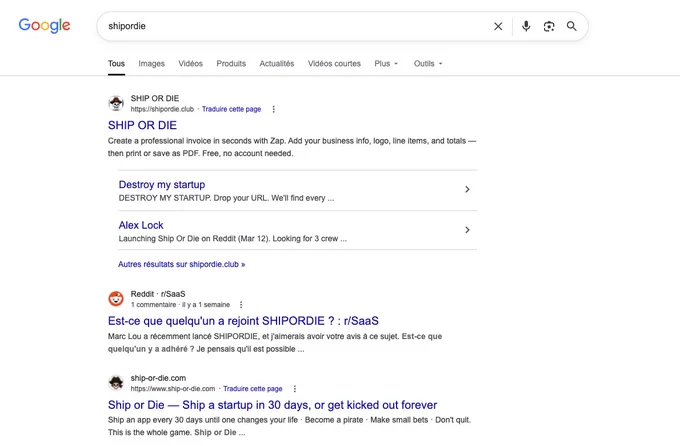Click the ship-or-die.com site name label
This screenshot has height=446, width=680.
[158, 378]
